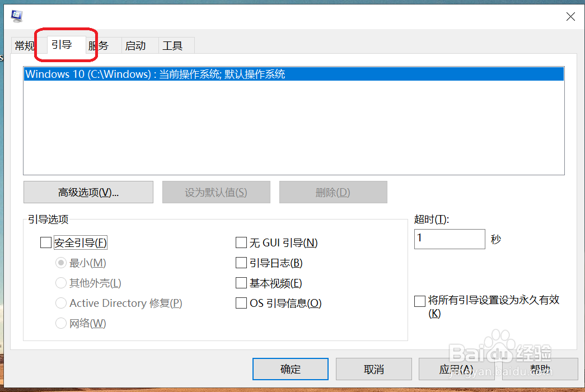The height and width of the screenshot is (392, 585).
Task: Click the System Configuration title bar icon
Action: [x=17, y=16]
